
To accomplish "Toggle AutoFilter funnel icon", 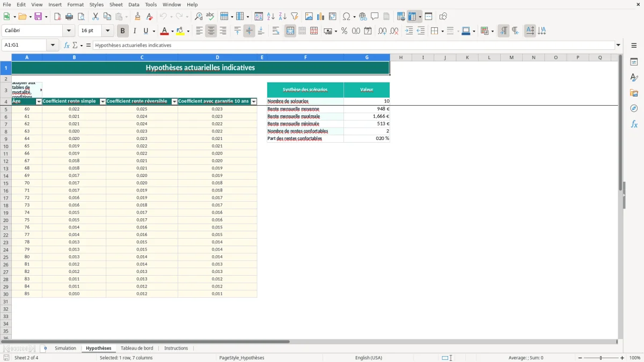I will pos(295,17).
